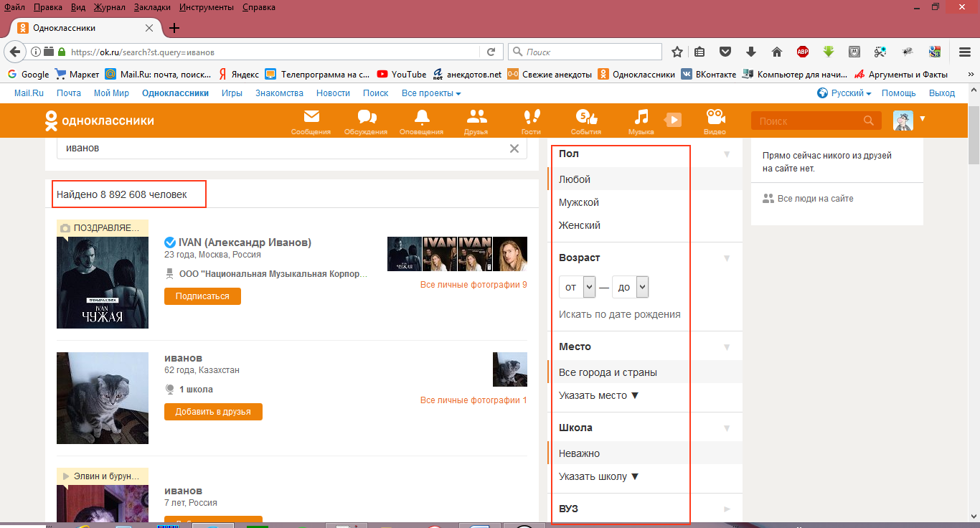Screen dimensions: 980x528
Task: Open Вид menu
Action: click(x=79, y=7)
